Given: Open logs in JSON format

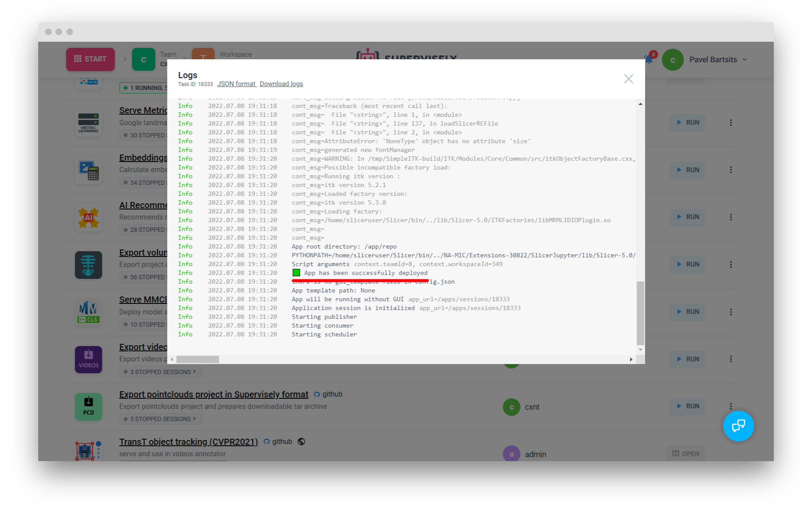Looking at the screenshot, I should pyautogui.click(x=236, y=84).
